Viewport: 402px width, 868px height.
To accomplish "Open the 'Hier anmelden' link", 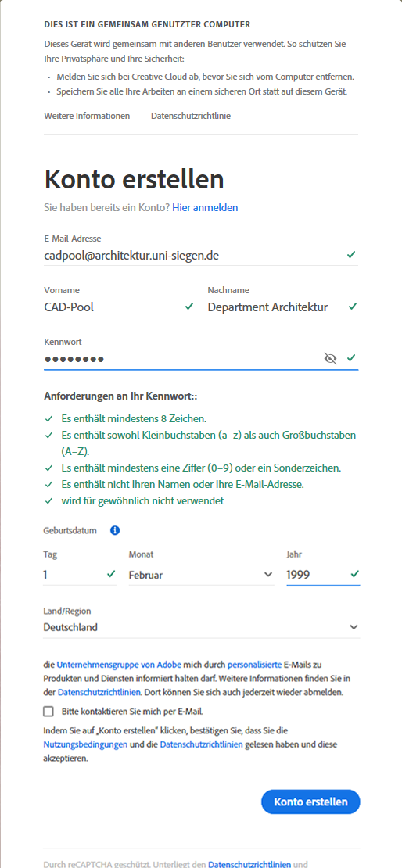I will [205, 207].
